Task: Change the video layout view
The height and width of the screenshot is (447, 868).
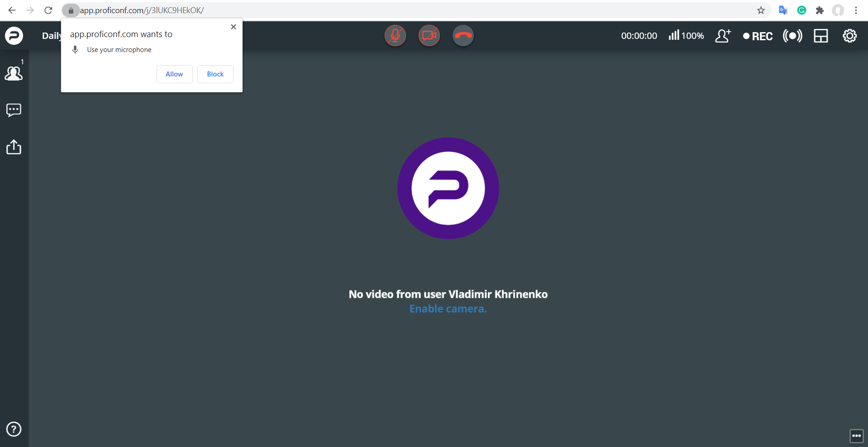Action: pyautogui.click(x=820, y=36)
